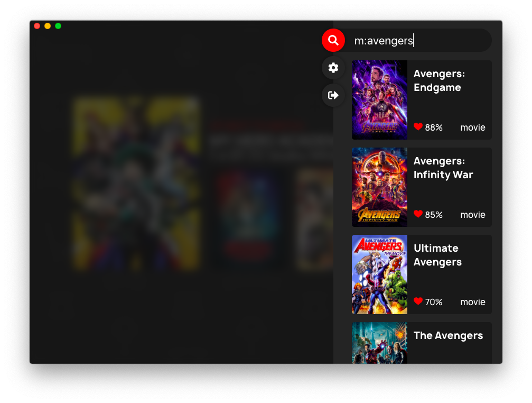The image size is (532, 403).
Task: Close the window with the red button
Action: point(37,26)
